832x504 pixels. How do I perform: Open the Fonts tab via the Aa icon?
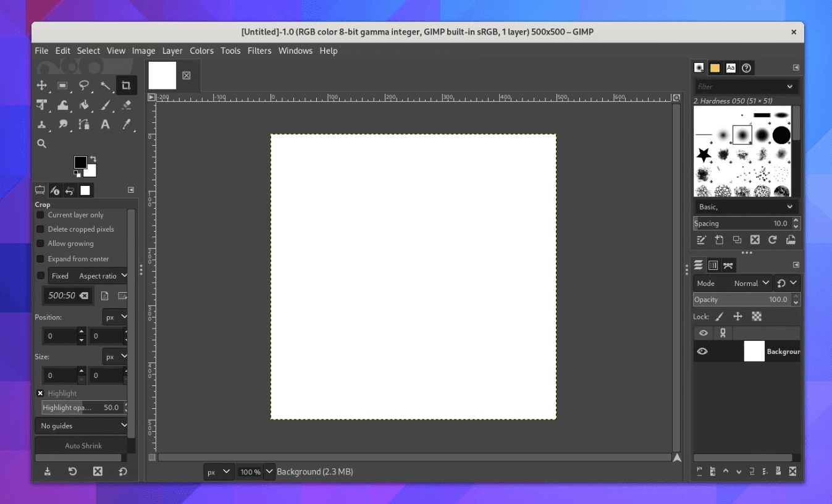pyautogui.click(x=730, y=67)
